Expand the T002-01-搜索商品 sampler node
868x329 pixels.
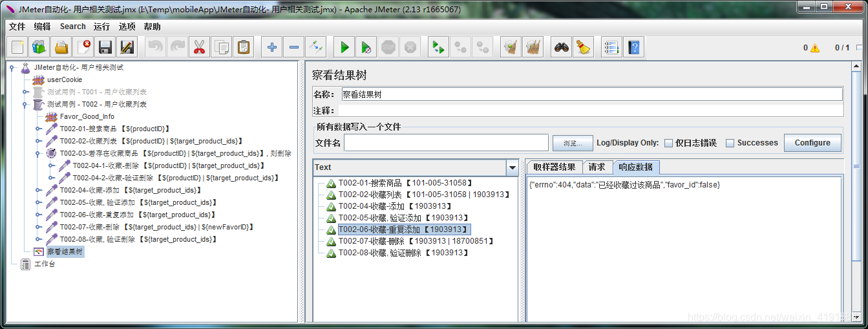pyautogui.click(x=38, y=129)
